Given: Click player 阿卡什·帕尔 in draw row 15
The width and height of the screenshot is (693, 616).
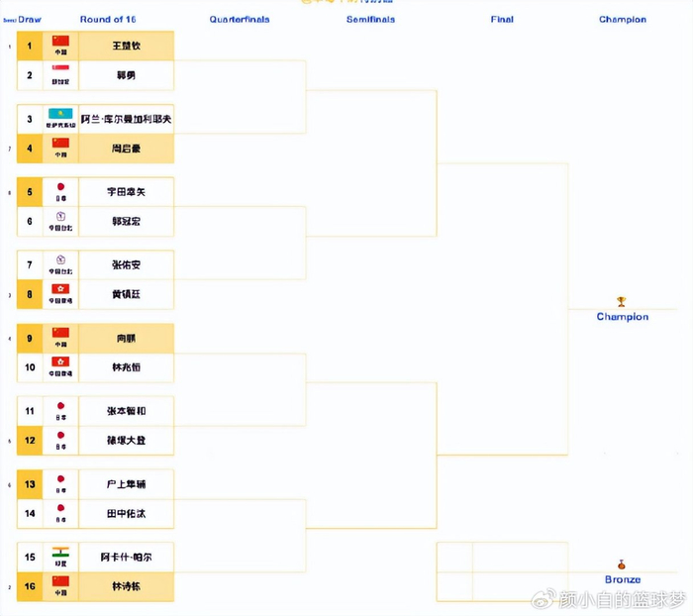Looking at the screenshot, I should coord(126,558).
